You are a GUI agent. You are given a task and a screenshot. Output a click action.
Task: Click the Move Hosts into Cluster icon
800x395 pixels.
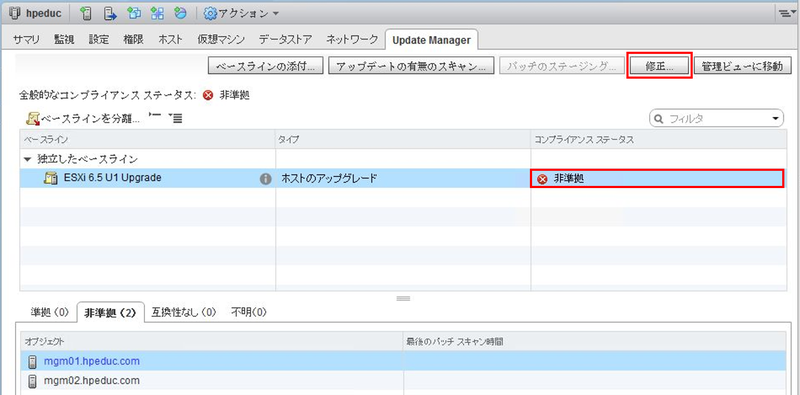pos(110,14)
